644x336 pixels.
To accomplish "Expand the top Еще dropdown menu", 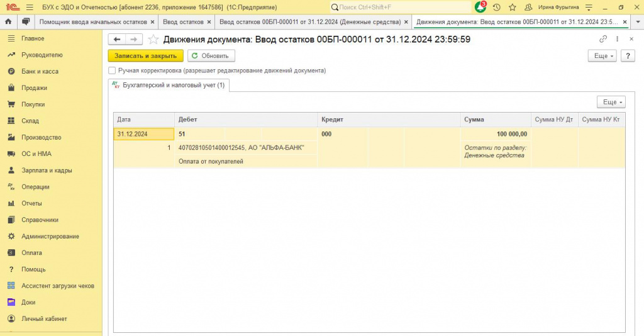I will click(602, 56).
